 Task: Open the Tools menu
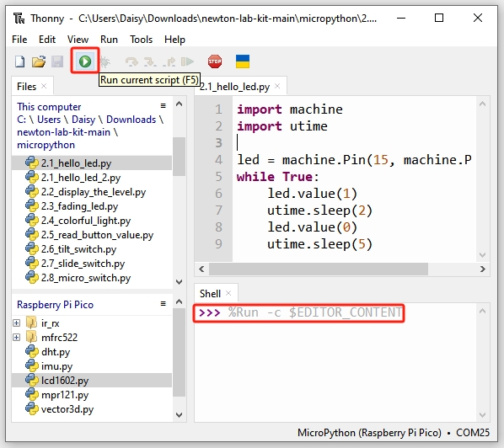click(x=141, y=40)
